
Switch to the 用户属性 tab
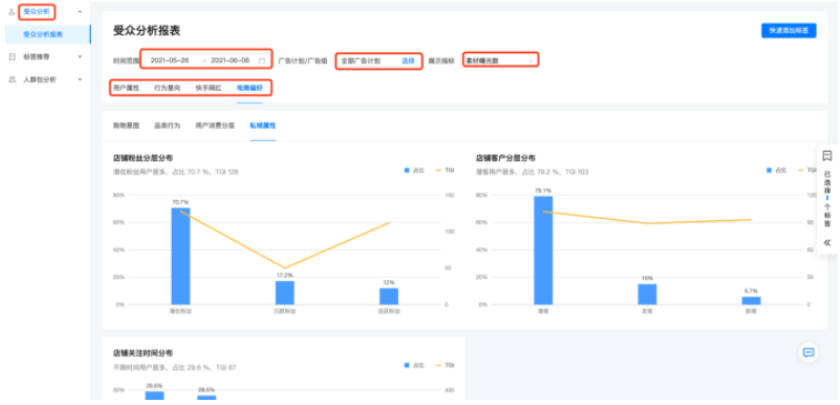coord(126,88)
